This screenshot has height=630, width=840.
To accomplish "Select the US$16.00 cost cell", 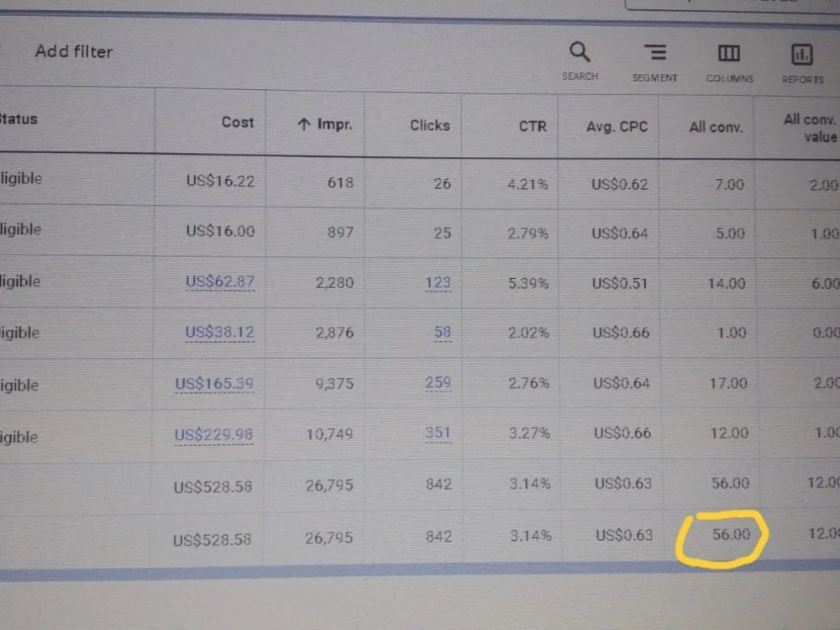I will tap(220, 231).
